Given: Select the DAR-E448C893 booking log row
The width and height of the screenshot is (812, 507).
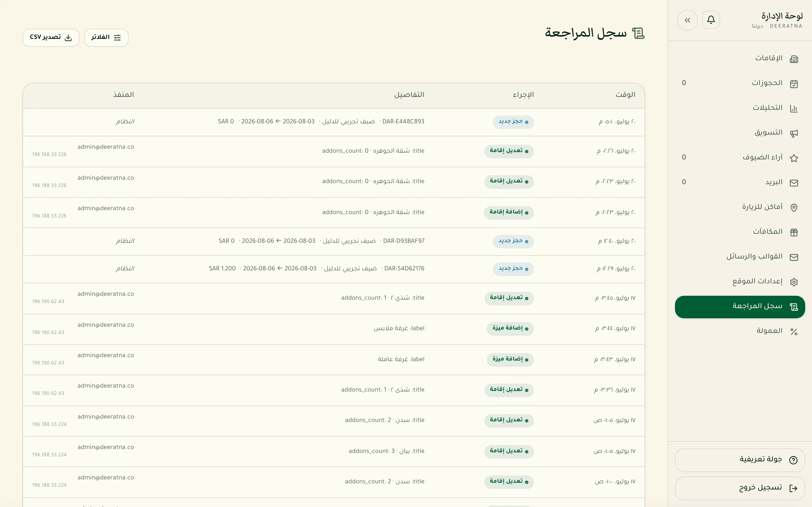Looking at the screenshot, I should pyautogui.click(x=334, y=122).
